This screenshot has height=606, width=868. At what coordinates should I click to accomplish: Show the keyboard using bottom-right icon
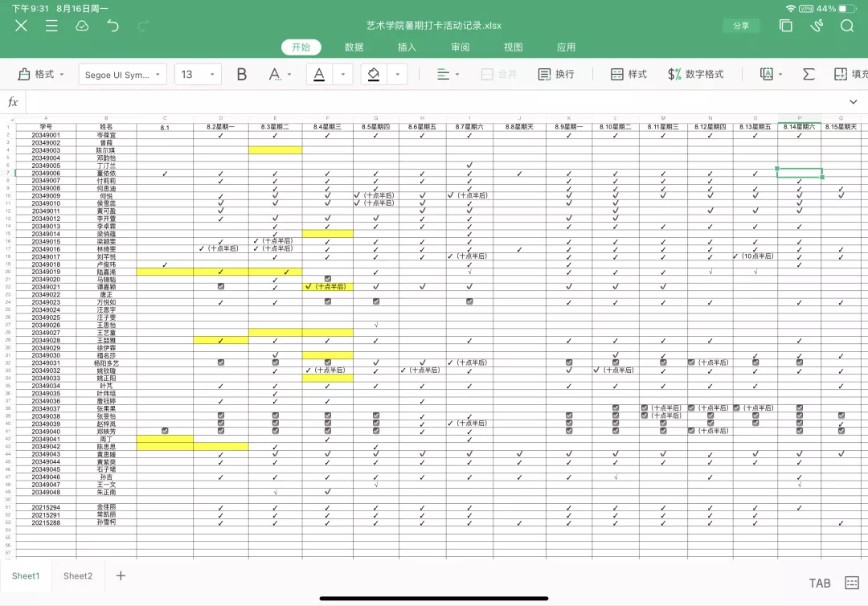(852, 583)
